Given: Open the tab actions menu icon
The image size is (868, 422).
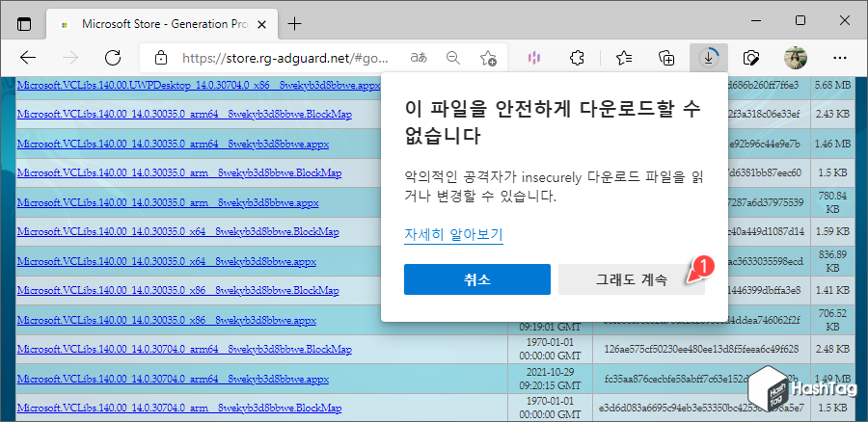Looking at the screenshot, I should coord(24,24).
